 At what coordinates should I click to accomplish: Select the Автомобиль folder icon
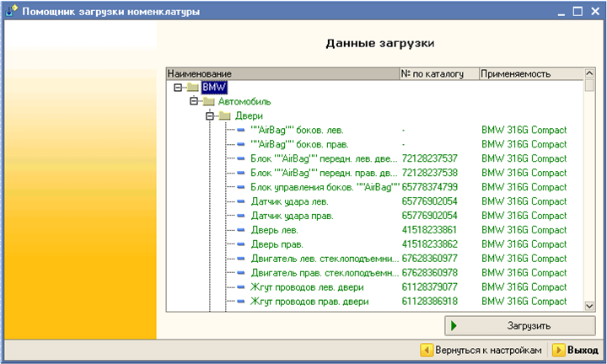click(209, 102)
